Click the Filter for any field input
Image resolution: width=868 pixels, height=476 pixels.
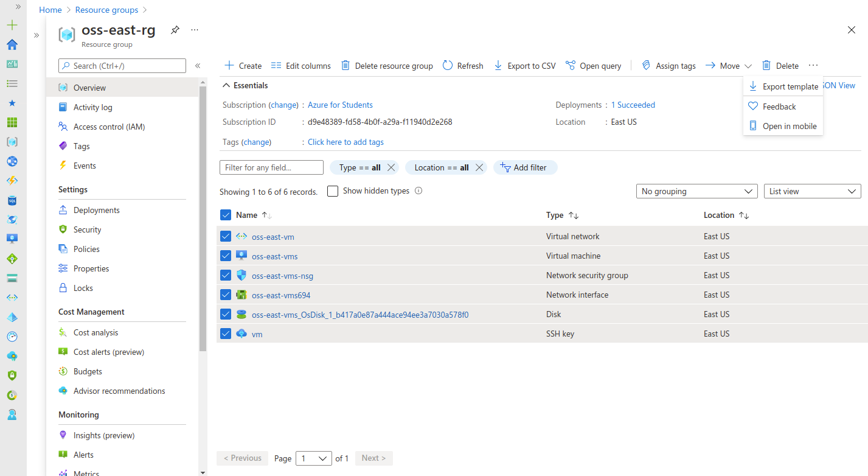pos(271,167)
